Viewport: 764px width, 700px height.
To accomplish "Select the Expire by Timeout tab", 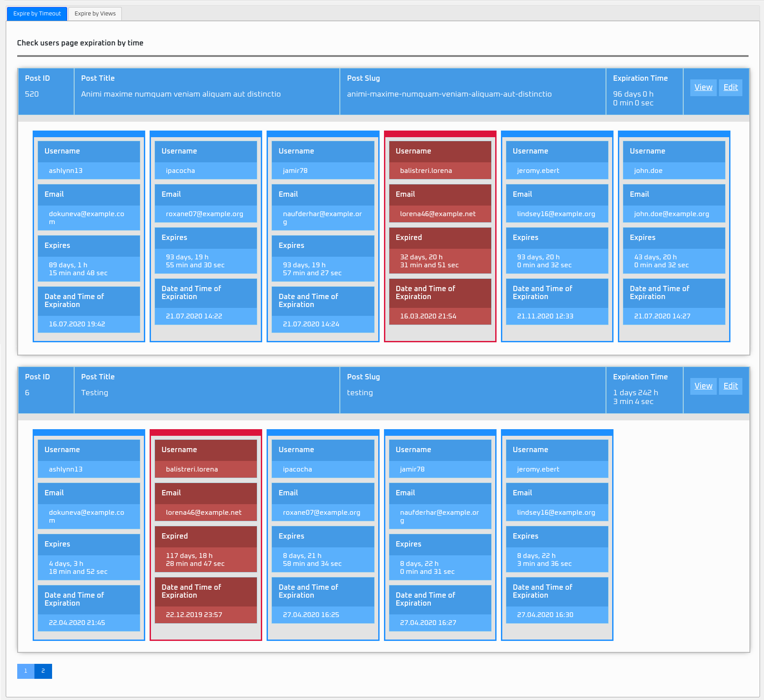I will coord(37,14).
